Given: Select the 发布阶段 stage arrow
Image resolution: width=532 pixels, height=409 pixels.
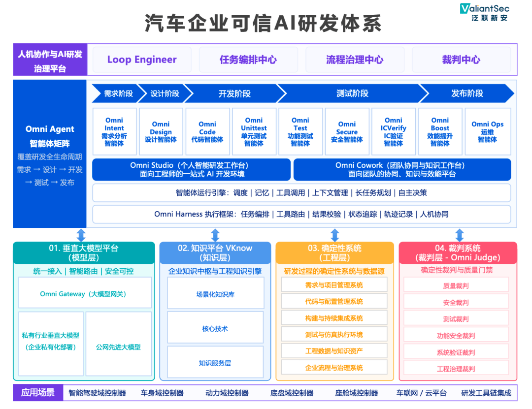Looking at the screenshot, I should (x=467, y=94).
